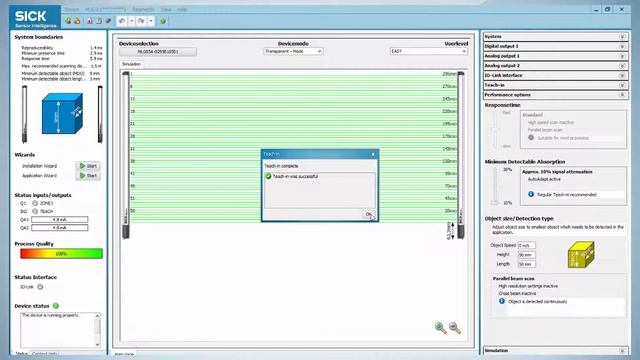This screenshot has width=640, height=360.
Task: Open the undo history dropdown arrow
Action: coord(131,21)
